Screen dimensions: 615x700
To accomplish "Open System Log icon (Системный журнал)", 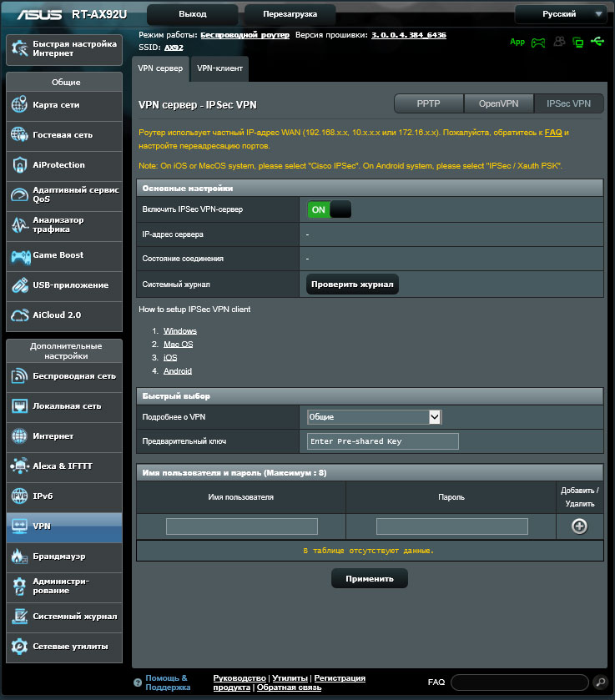I will 19,616.
